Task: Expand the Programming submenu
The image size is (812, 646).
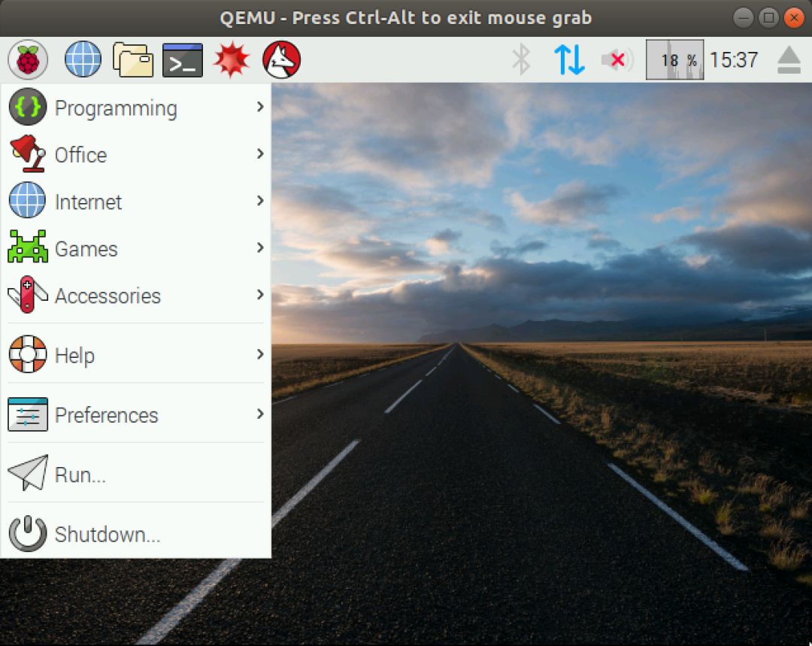Action: click(135, 108)
